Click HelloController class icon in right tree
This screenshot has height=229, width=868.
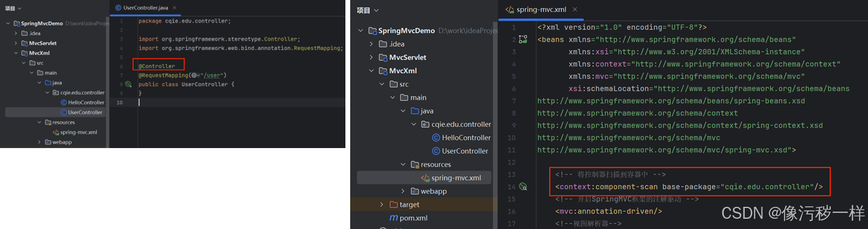436,138
